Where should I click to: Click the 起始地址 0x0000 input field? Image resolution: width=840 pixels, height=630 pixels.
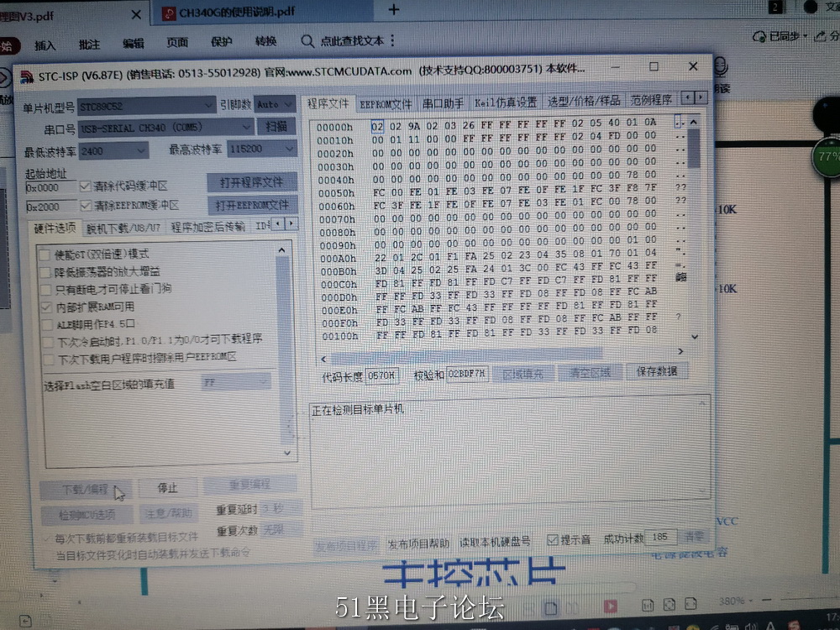[x=51, y=187]
